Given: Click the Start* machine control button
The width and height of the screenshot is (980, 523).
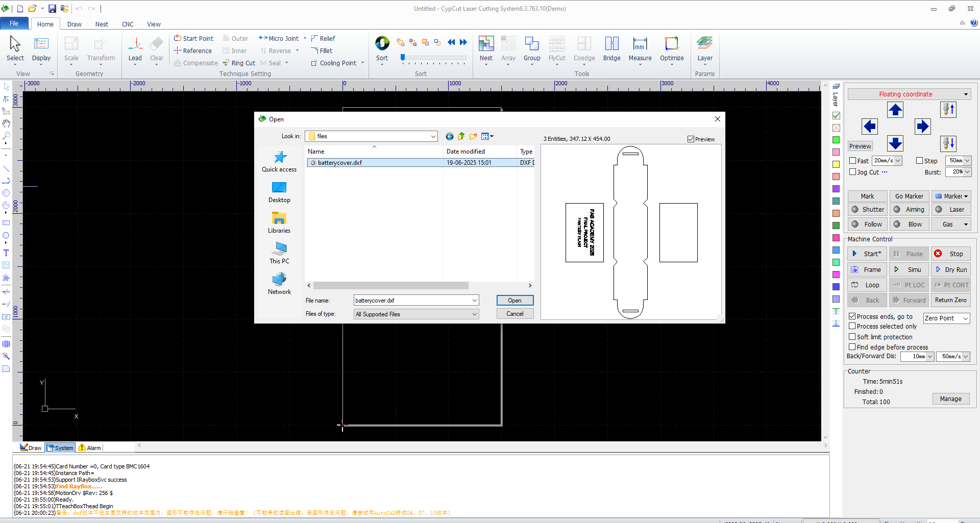Looking at the screenshot, I should point(867,254).
